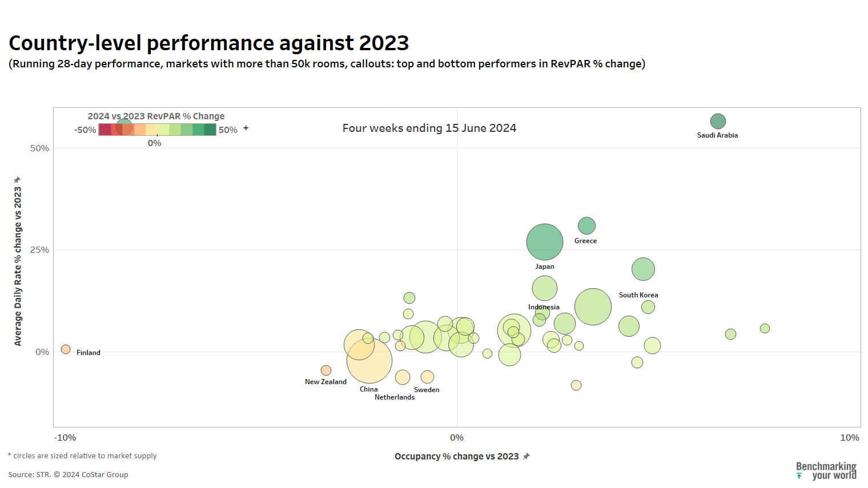Click the Benchmarking your world logo

[x=826, y=471]
